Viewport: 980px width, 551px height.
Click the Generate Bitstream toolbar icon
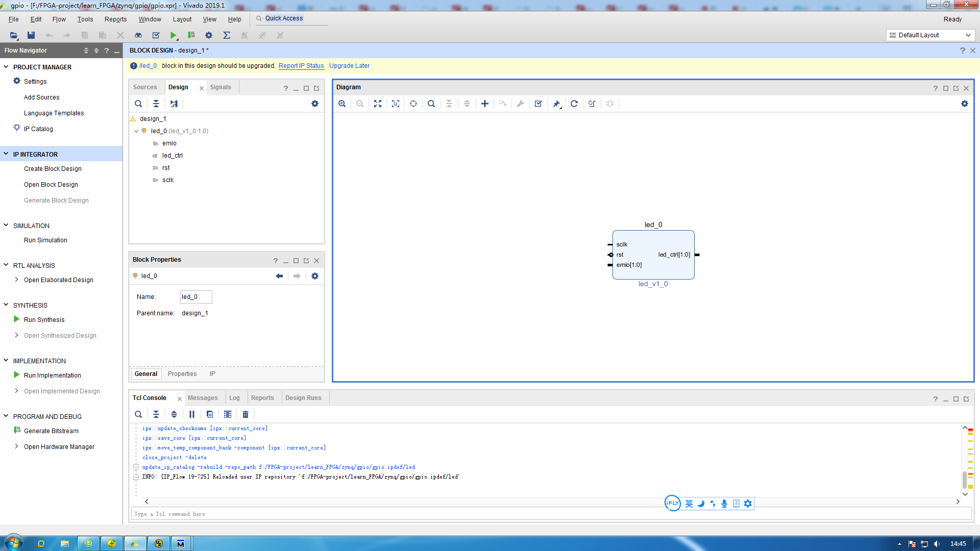click(191, 35)
